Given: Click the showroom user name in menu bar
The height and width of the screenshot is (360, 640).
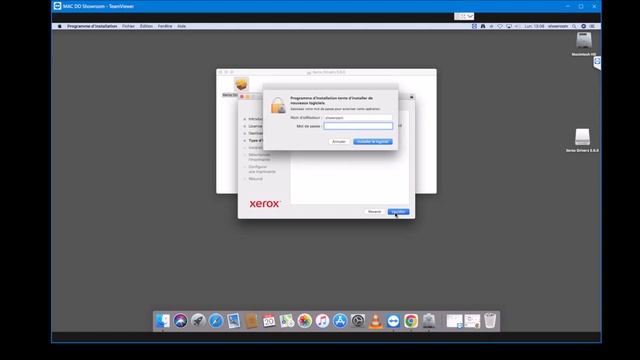Looking at the screenshot, I should (x=558, y=26).
